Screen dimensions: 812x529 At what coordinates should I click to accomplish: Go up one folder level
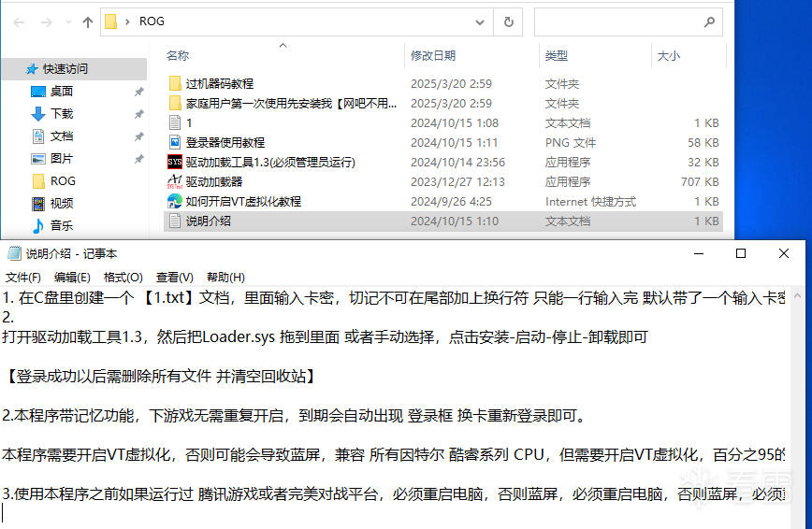click(x=88, y=21)
